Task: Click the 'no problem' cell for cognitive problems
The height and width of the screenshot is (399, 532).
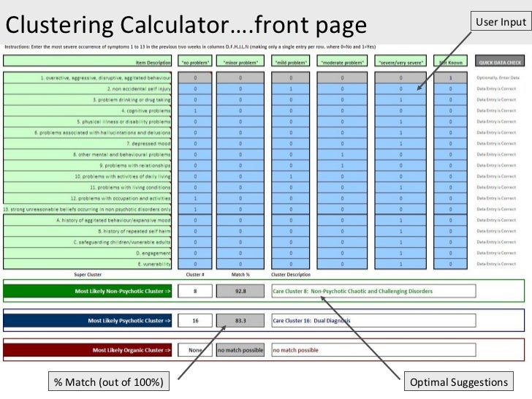Action: (195, 110)
